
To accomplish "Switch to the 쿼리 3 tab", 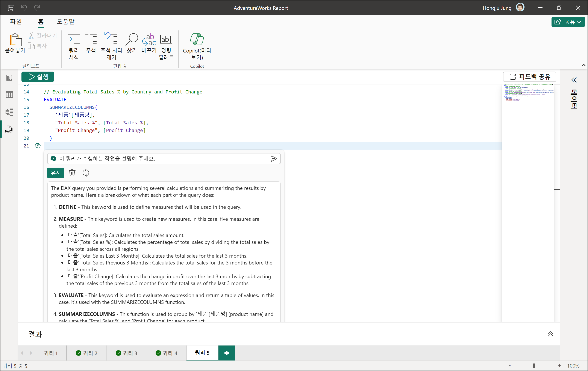I will pyautogui.click(x=126, y=353).
